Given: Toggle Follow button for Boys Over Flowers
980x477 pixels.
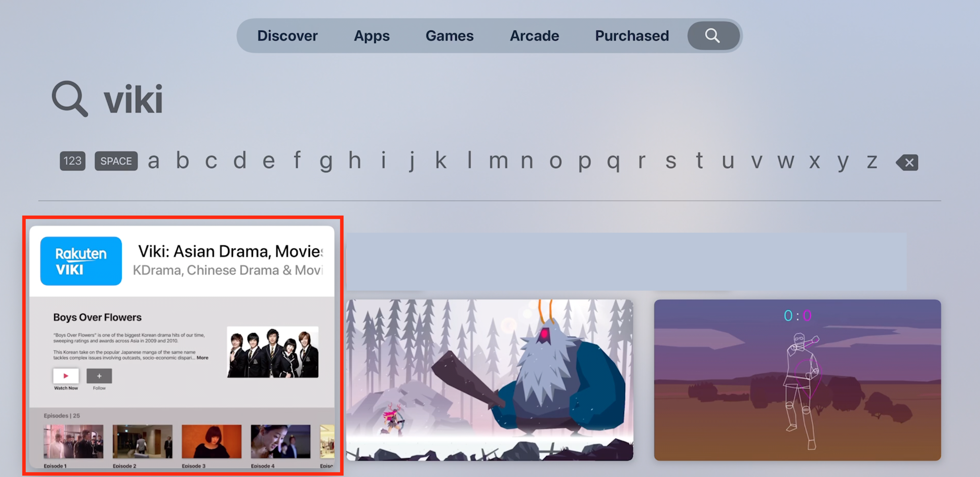Looking at the screenshot, I should click(99, 376).
